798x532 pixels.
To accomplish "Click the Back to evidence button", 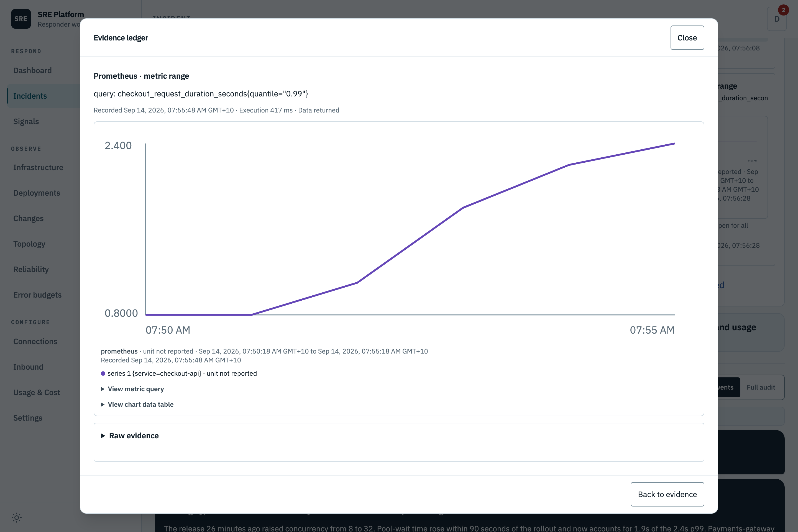I will coord(667,494).
